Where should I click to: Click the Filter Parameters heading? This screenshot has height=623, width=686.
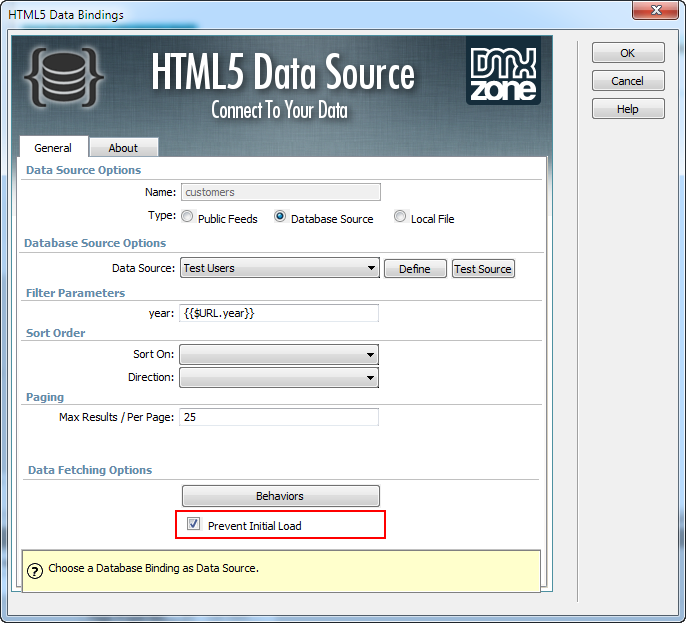tap(75, 293)
